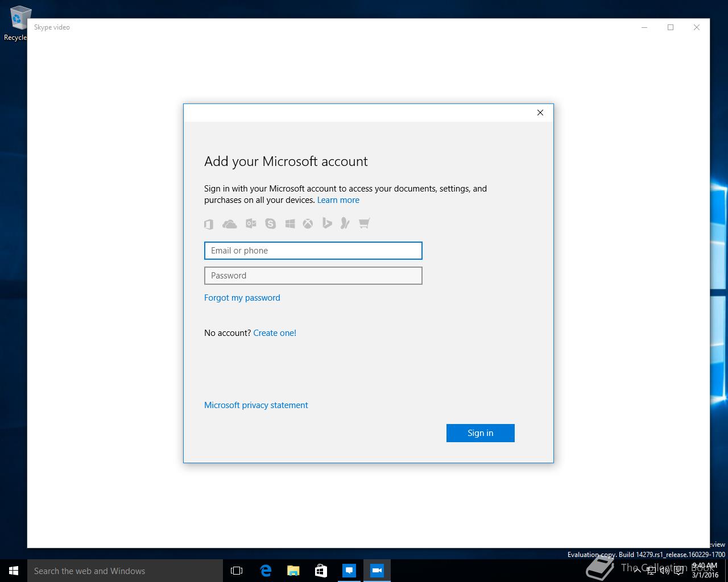Launch Microsoft Edge from the taskbar
Image resolution: width=728 pixels, height=582 pixels.
click(265, 571)
